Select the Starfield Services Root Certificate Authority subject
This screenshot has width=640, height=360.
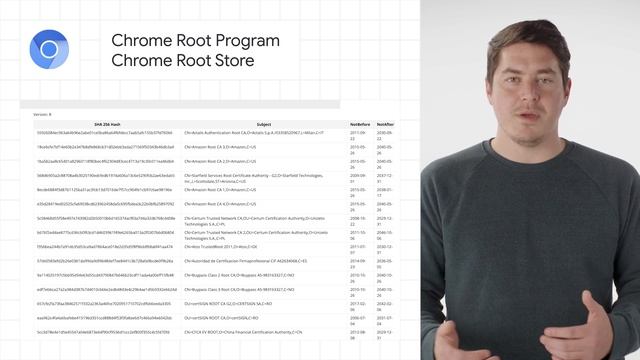(x=253, y=178)
